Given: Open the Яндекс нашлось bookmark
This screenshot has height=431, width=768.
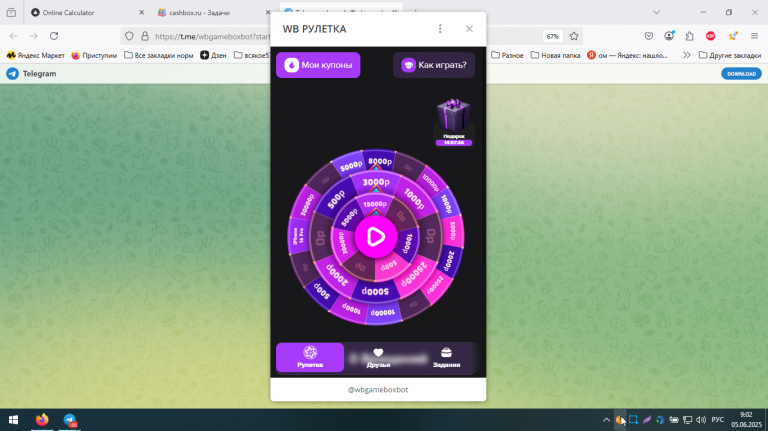Looking at the screenshot, I should click(x=627, y=55).
